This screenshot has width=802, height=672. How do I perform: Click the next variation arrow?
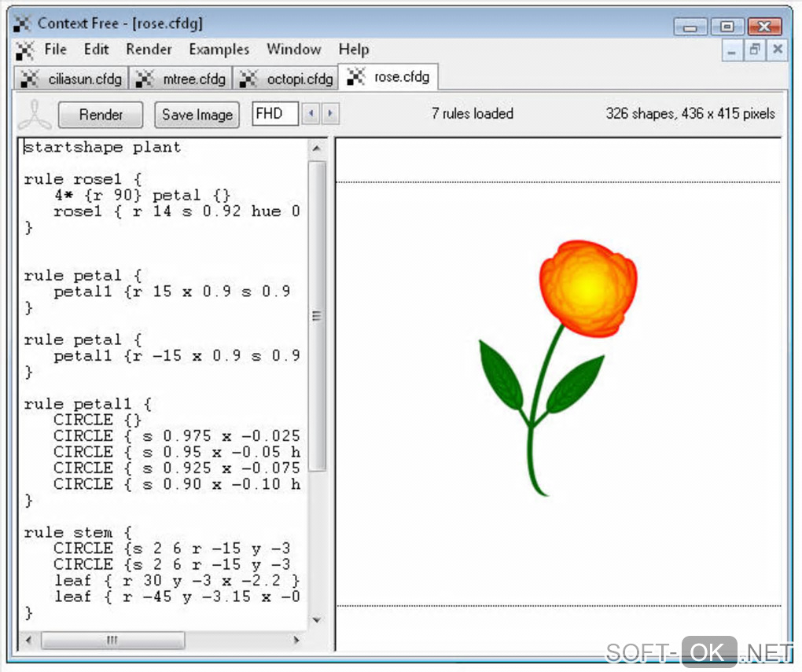(330, 113)
